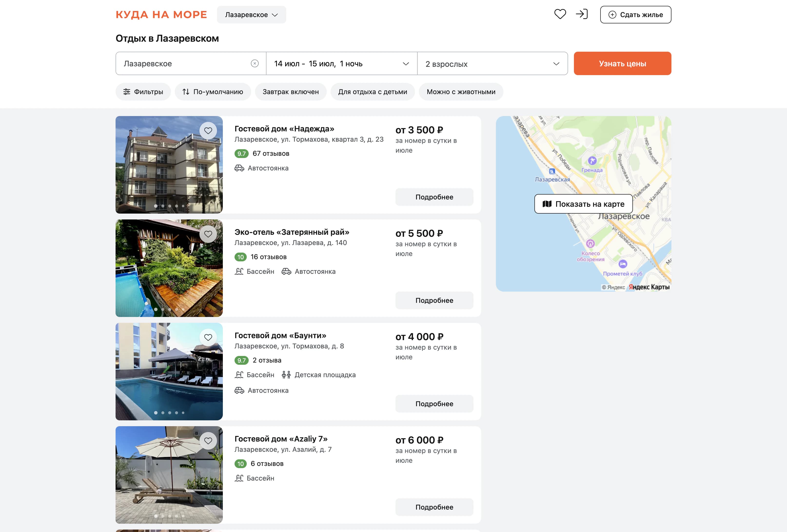Toggle the Завтрак включен filter chip
This screenshot has height=532, width=787.
291,92
